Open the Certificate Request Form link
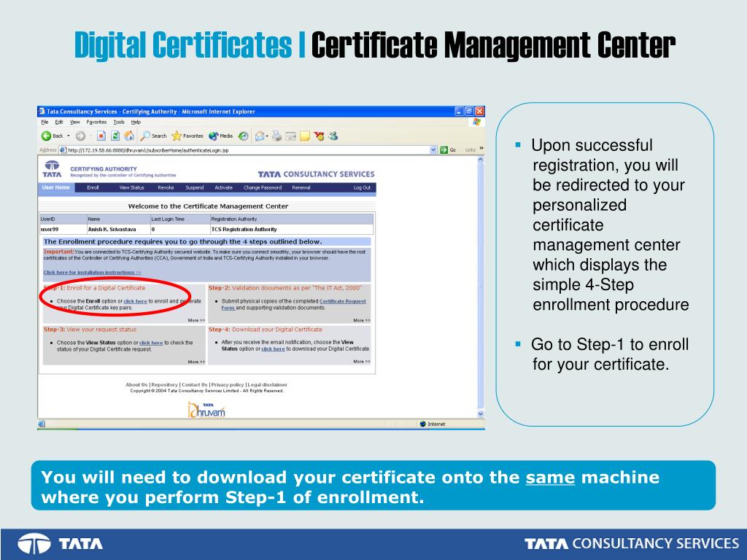The width and height of the screenshot is (747, 560). (x=293, y=304)
